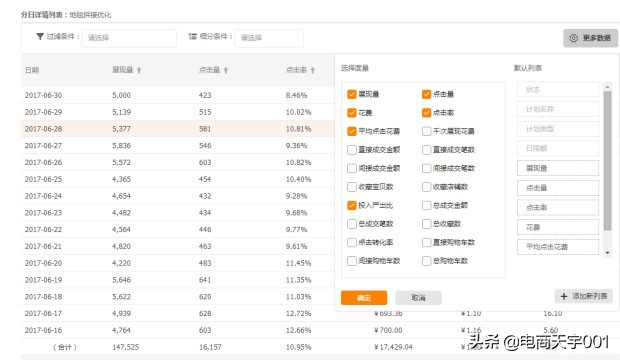Enable the 间接成交笔数 checkbox
This screenshot has height=360, width=620.
[x=426, y=169]
